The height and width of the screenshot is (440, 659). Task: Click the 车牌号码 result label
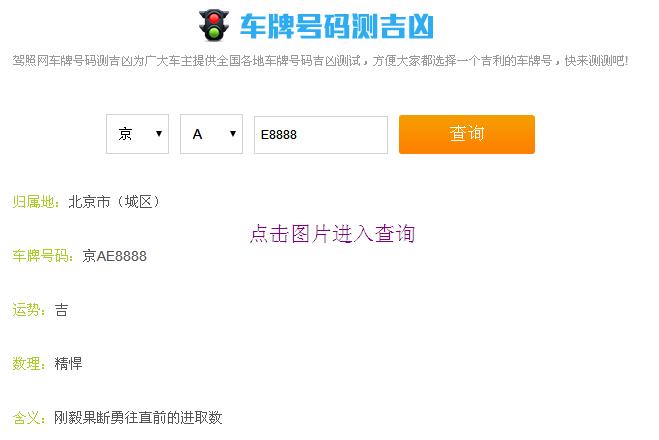click(x=43, y=256)
